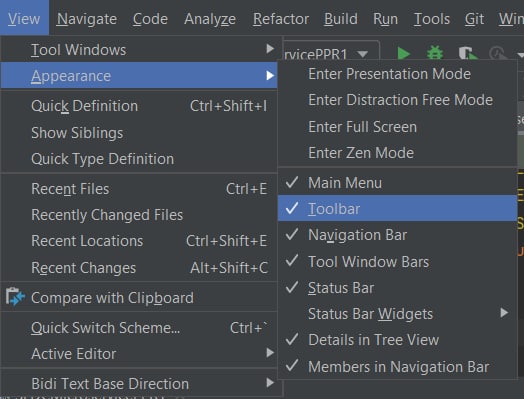Expand the Tool Windows submenu
This screenshot has width=524, height=399.
click(139, 50)
